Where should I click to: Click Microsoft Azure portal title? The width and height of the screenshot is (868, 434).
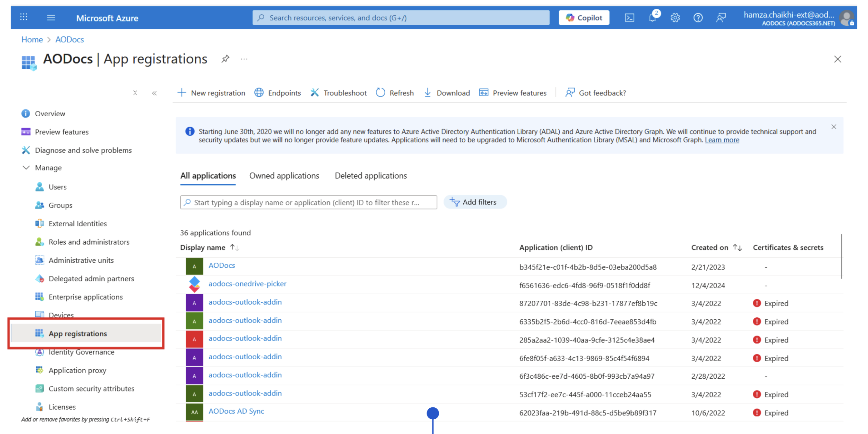coord(107,18)
